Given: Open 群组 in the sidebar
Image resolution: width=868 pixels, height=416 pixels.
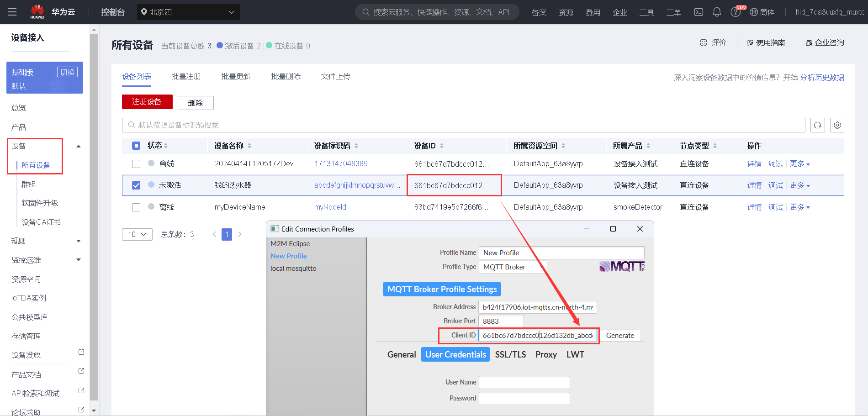Looking at the screenshot, I should (29, 184).
